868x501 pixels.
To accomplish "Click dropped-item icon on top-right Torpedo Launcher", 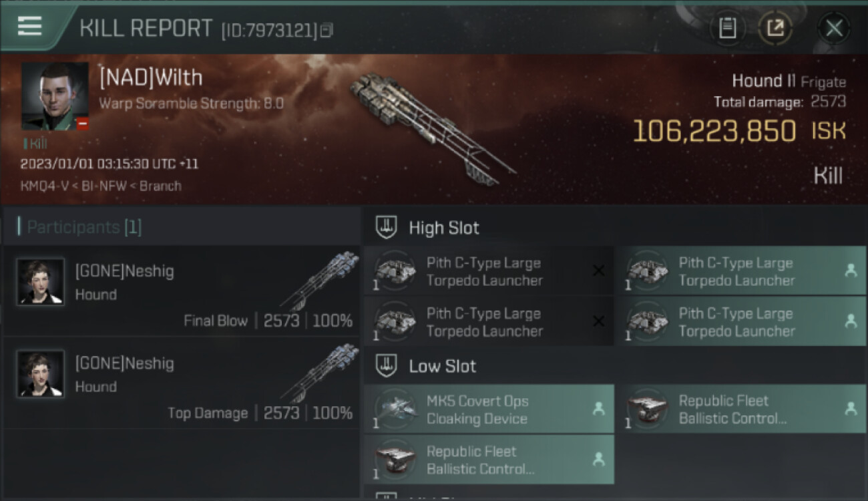I will coord(851,271).
